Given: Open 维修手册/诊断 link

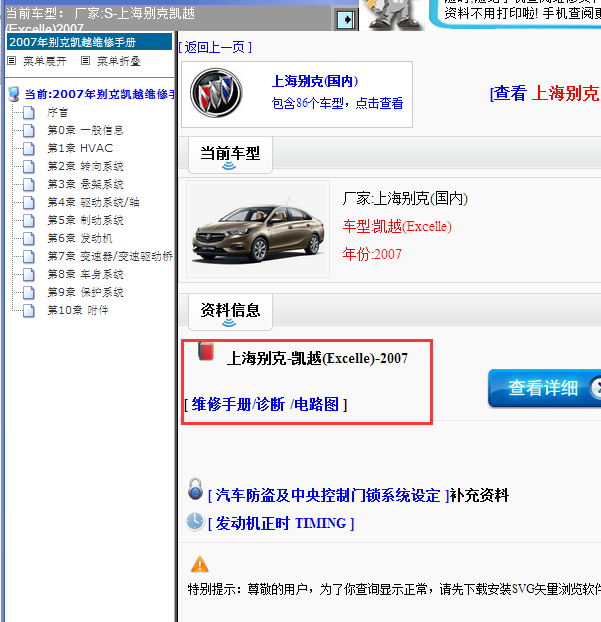Looking at the screenshot, I should point(238,405).
